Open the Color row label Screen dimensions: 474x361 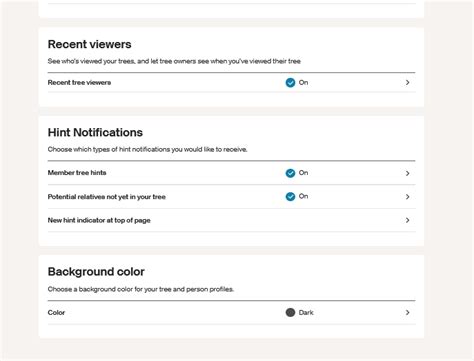point(56,312)
